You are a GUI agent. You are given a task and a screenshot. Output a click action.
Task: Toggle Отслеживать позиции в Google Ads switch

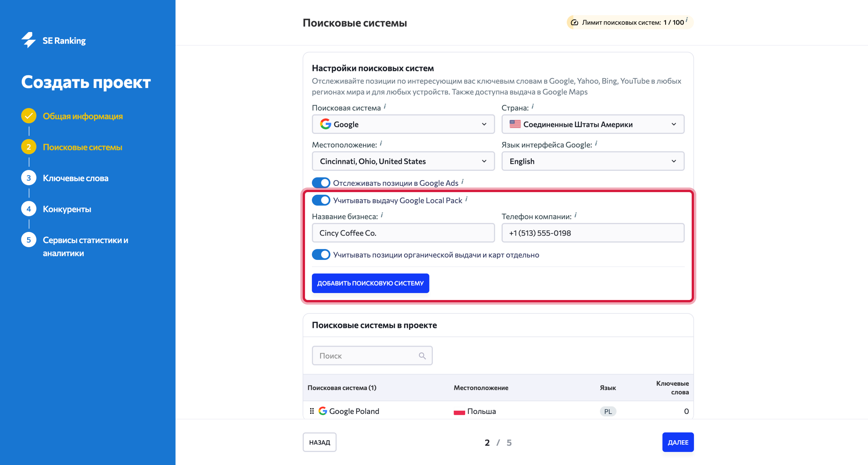pyautogui.click(x=321, y=183)
